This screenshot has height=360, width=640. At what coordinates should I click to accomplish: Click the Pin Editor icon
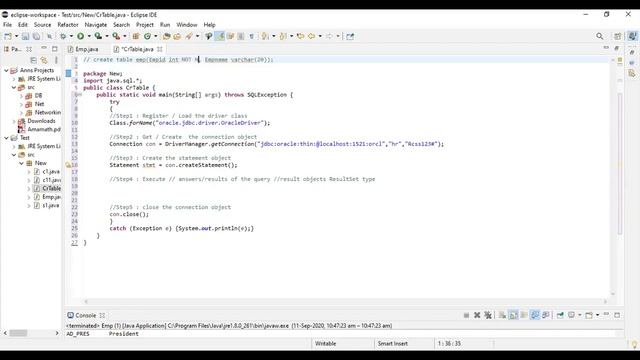[x=350, y=36]
